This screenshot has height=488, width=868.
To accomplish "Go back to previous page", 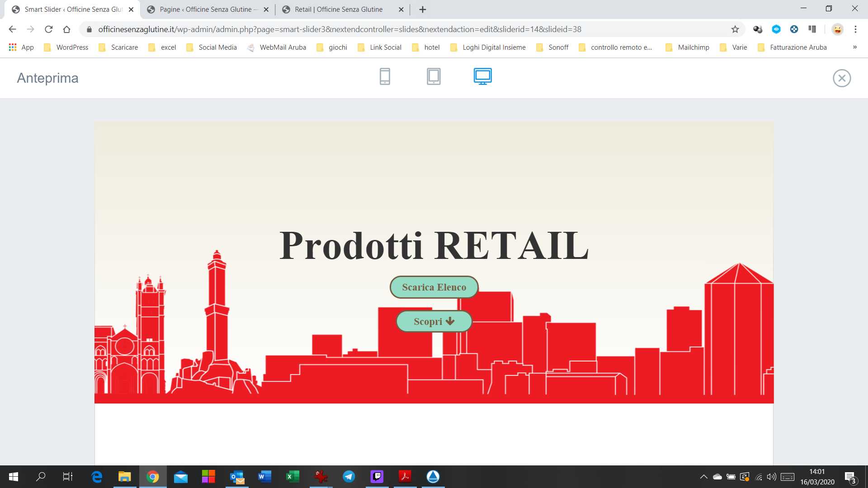I will pyautogui.click(x=12, y=29).
